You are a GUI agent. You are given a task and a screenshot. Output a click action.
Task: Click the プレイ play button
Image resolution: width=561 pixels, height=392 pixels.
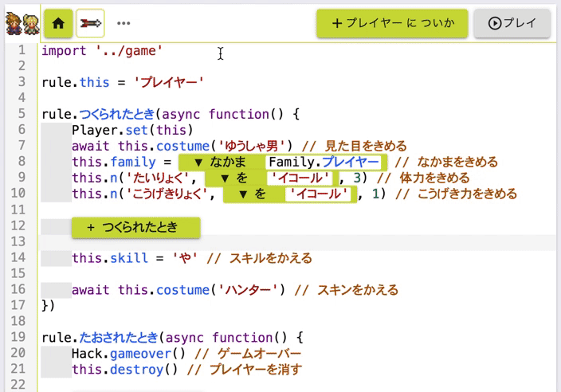[x=512, y=24]
